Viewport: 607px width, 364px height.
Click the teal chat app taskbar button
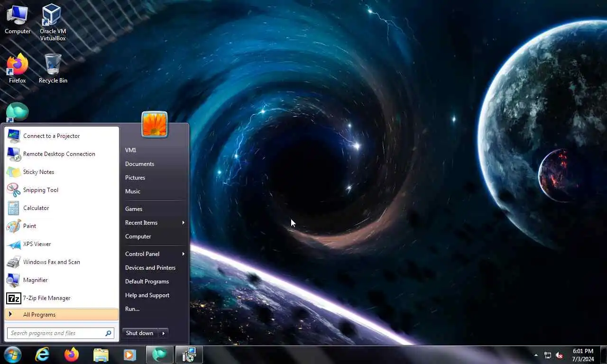(159, 355)
